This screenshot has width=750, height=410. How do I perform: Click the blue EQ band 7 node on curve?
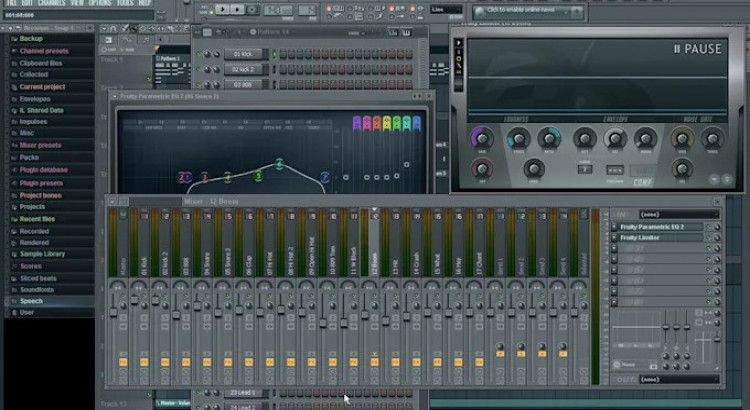point(325,177)
